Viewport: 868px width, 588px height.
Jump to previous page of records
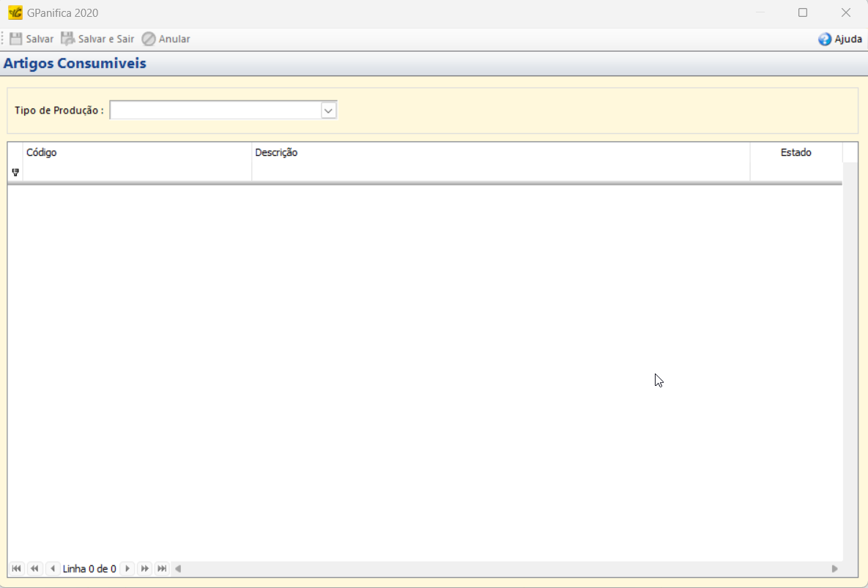click(34, 568)
